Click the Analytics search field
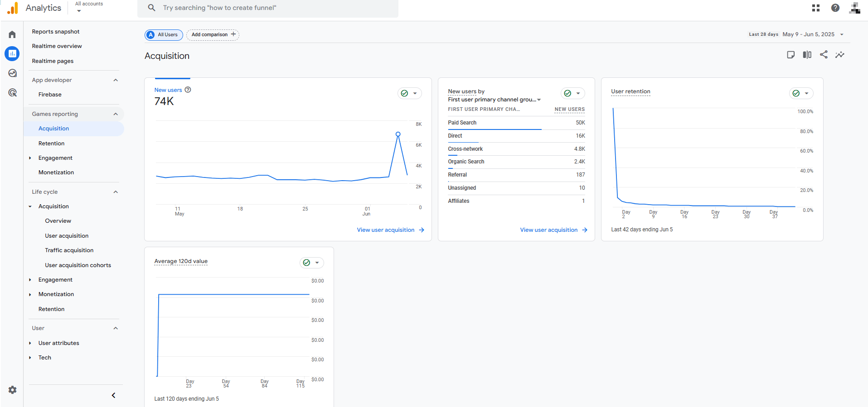 pyautogui.click(x=267, y=8)
